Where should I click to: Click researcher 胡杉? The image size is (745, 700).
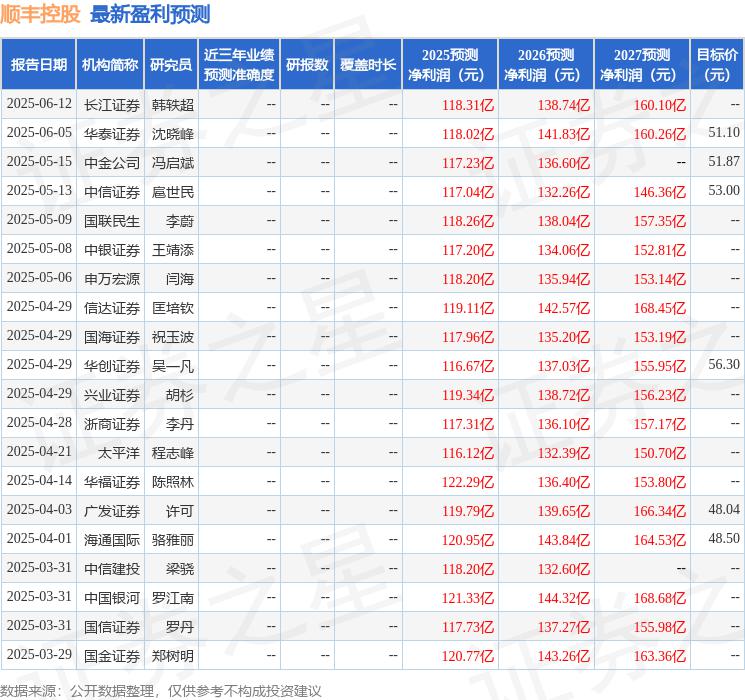click(180, 395)
